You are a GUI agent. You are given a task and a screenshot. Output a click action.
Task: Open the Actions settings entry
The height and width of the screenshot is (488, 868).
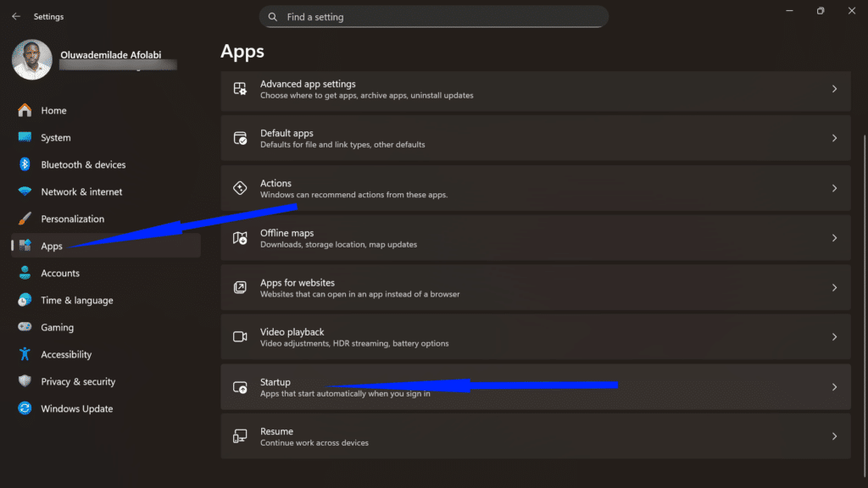[x=536, y=188]
